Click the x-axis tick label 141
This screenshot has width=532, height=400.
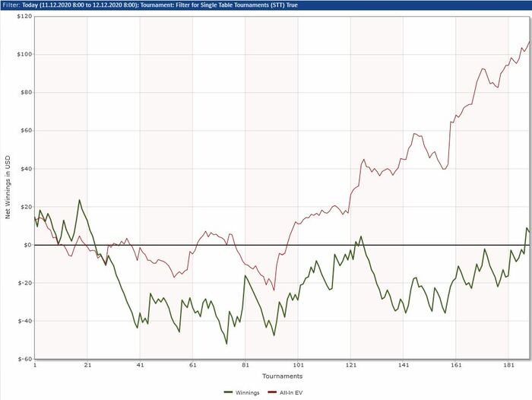click(404, 365)
